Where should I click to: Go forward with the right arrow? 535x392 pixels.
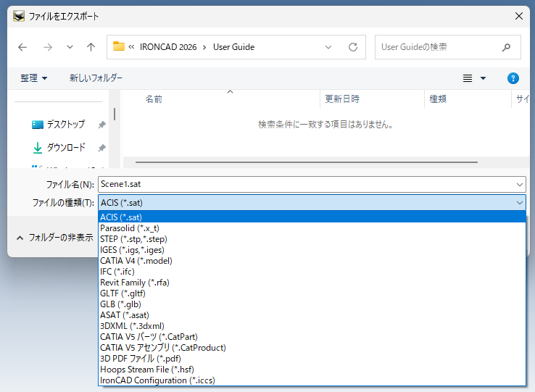[x=47, y=47]
